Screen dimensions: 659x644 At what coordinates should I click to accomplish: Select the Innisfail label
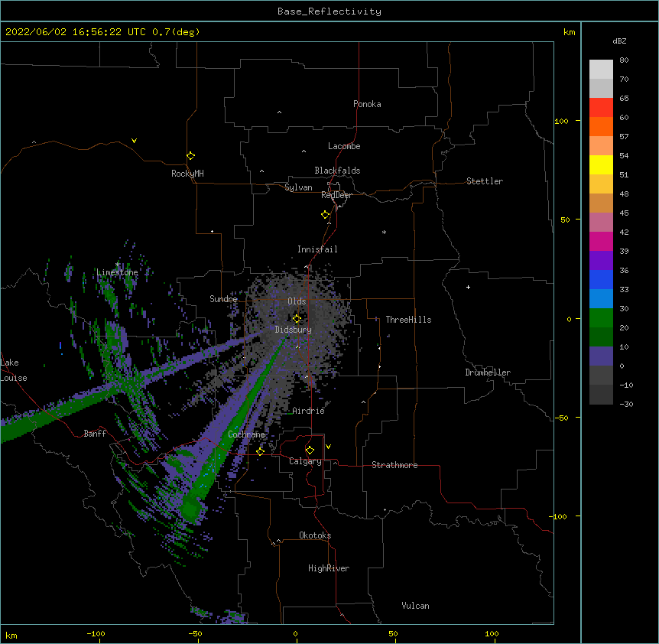(317, 249)
